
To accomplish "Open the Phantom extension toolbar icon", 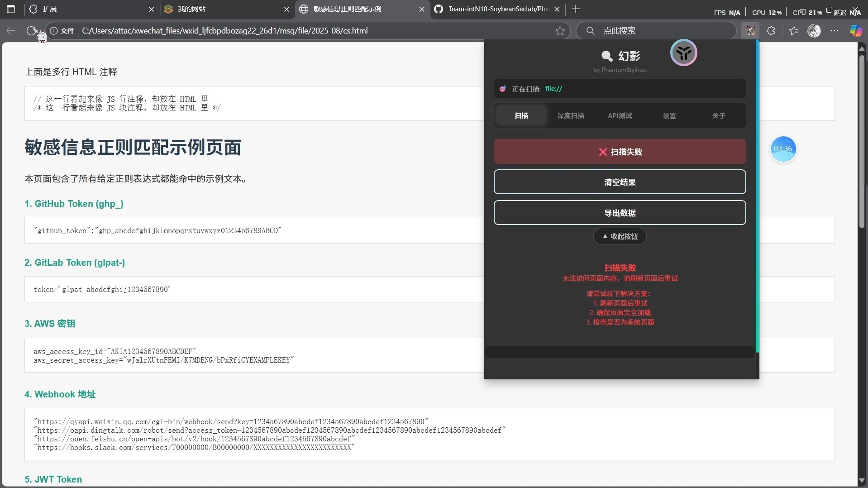I will [x=750, y=31].
